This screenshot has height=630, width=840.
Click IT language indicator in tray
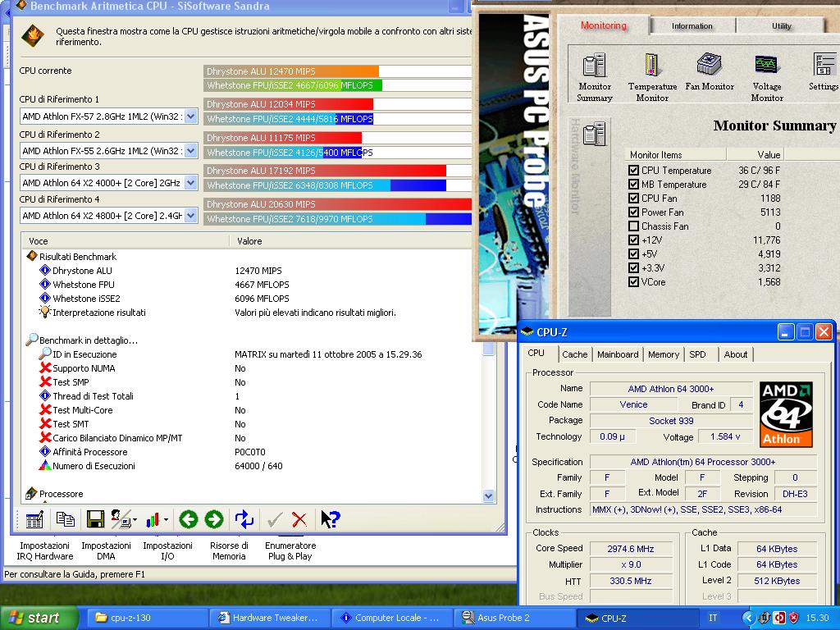[713, 618]
